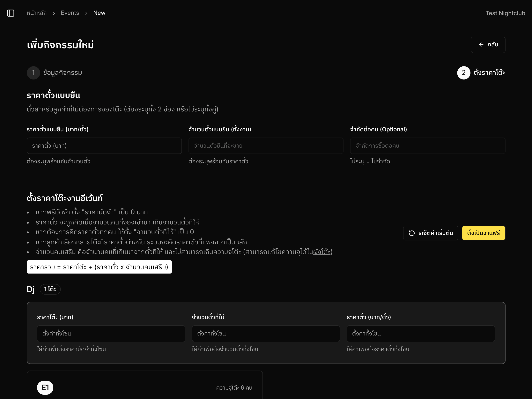Image resolution: width=532 pixels, height=399 pixels.
Task: Open the หน้าหลัก breadcrumb link
Action: pos(37,13)
